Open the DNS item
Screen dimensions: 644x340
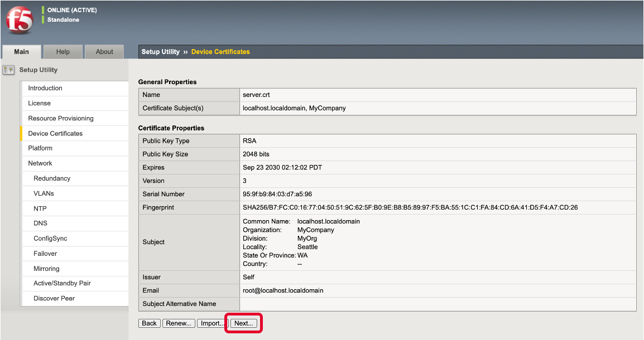tap(74, 223)
